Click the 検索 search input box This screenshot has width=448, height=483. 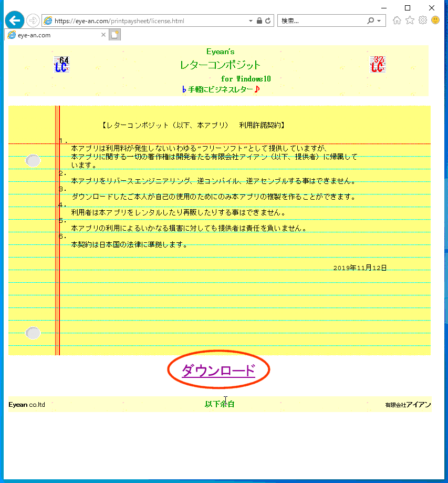322,21
